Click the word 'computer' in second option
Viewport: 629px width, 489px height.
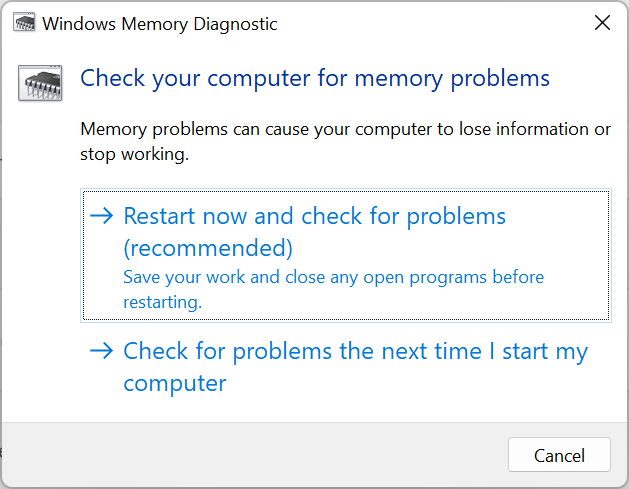pos(175,383)
